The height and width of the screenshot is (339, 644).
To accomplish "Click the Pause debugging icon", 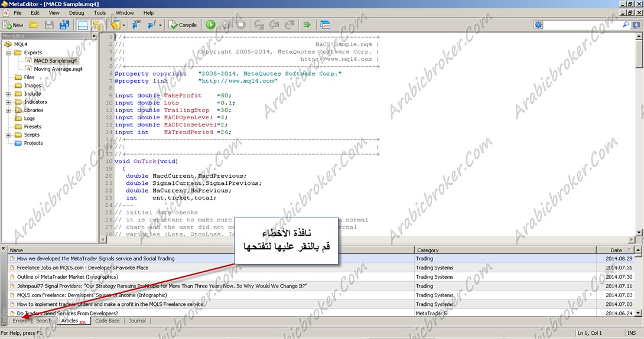I will [x=226, y=25].
